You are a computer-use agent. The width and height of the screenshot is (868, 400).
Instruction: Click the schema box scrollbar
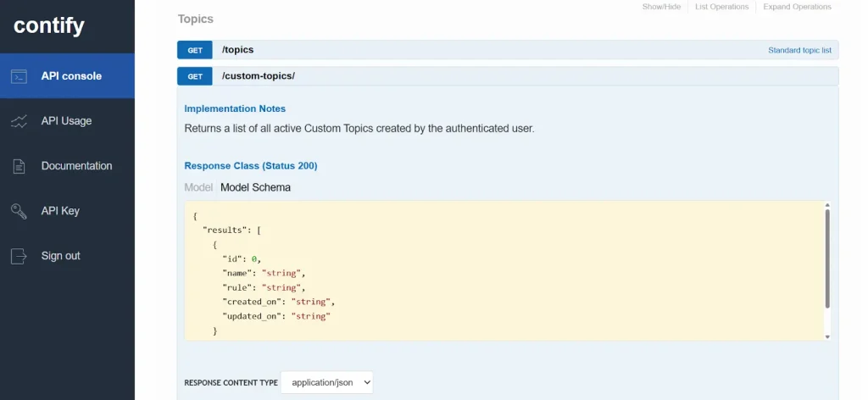click(827, 258)
